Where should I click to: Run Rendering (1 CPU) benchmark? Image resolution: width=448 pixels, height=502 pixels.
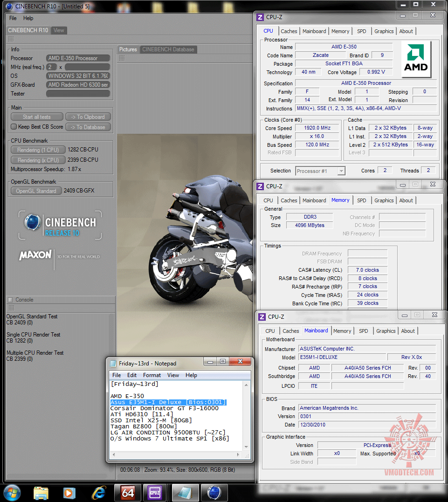[38, 150]
